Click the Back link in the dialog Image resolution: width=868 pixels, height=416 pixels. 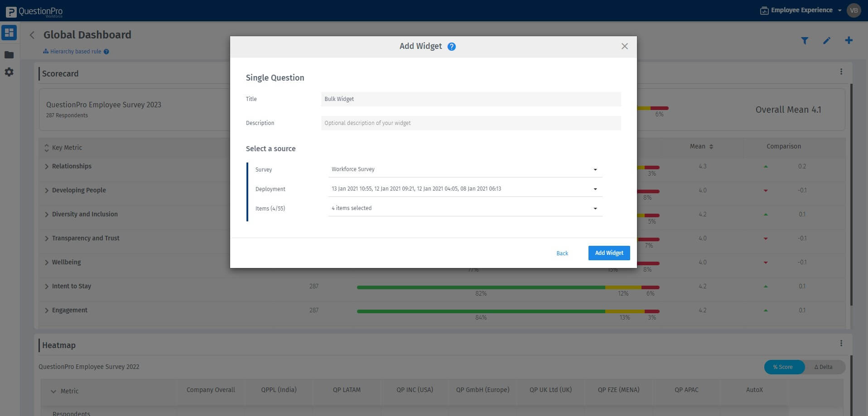tap(562, 253)
